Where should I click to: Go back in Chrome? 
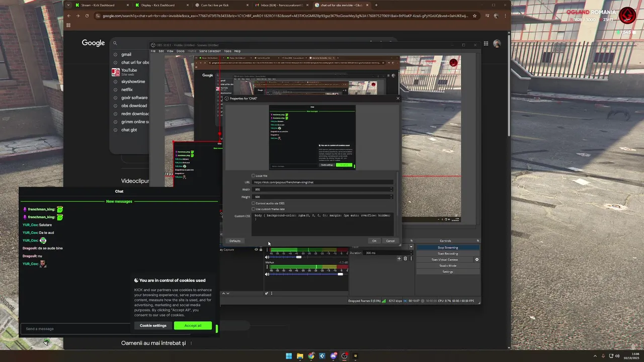pyautogui.click(x=69, y=16)
